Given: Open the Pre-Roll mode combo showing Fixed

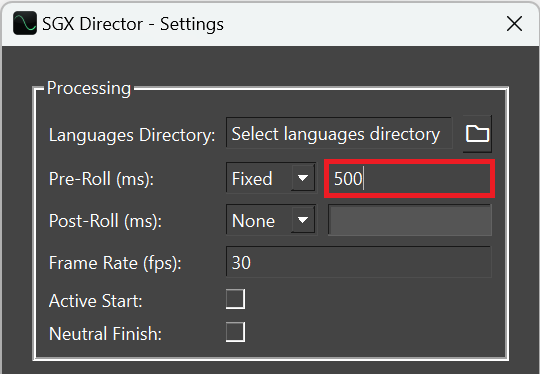Looking at the screenshot, I should pos(271,178).
